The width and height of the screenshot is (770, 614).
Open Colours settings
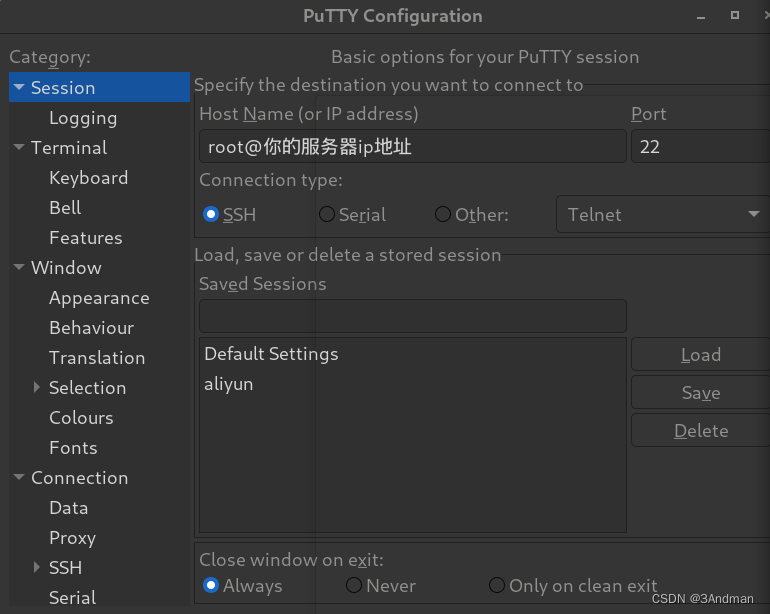(x=81, y=418)
